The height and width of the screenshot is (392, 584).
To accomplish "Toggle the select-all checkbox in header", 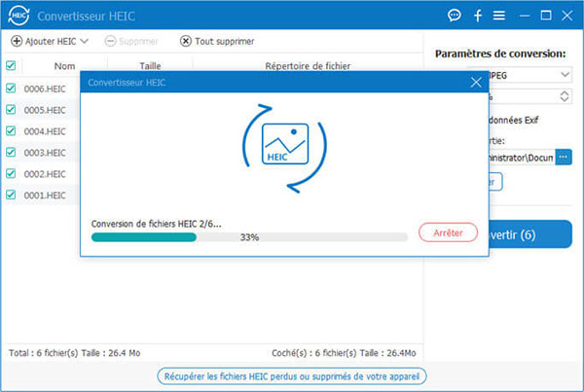I will point(11,66).
